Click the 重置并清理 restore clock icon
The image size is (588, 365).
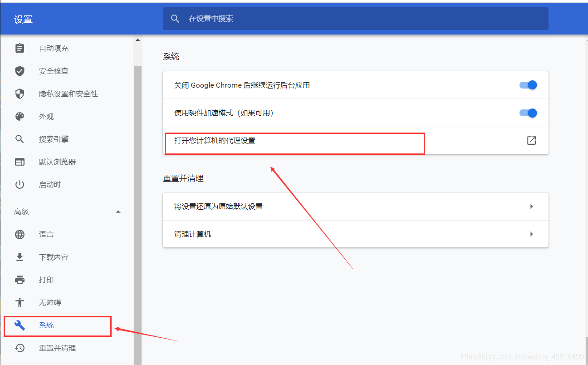(20, 348)
